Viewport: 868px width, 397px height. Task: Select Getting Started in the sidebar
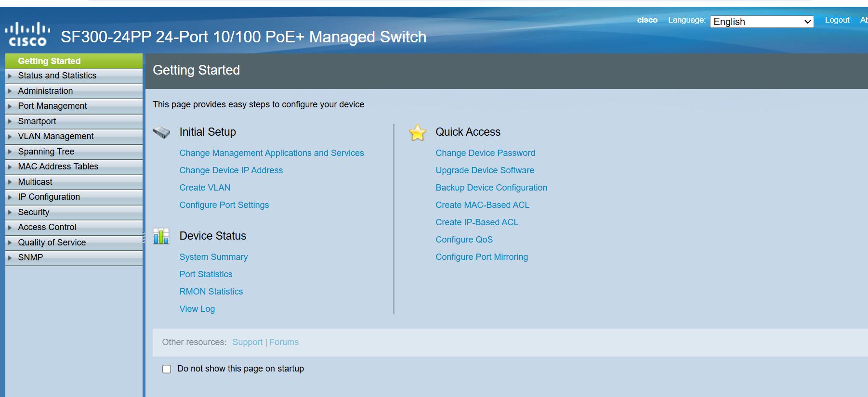point(74,61)
